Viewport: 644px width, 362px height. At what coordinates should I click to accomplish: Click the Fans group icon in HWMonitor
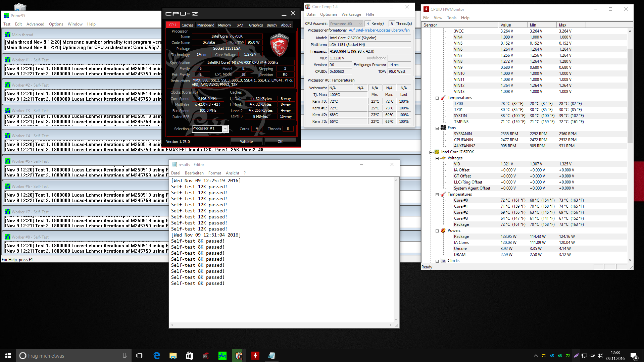(443, 128)
